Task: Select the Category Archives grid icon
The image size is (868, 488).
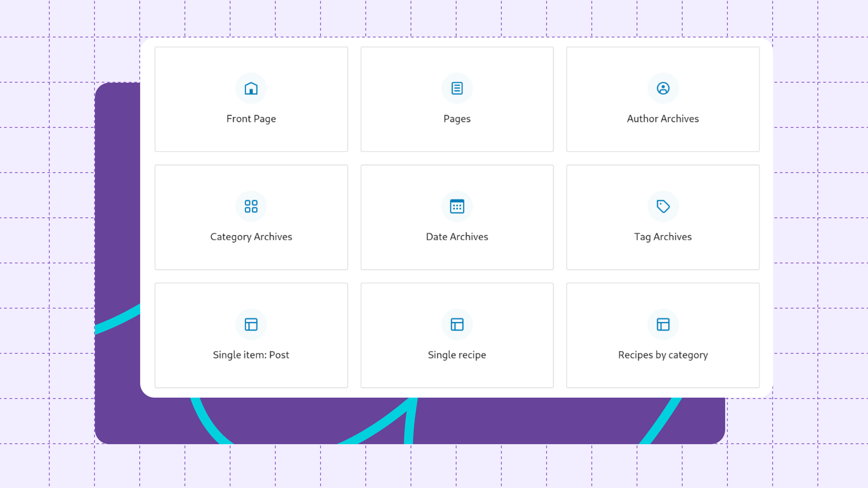Action: [251, 206]
